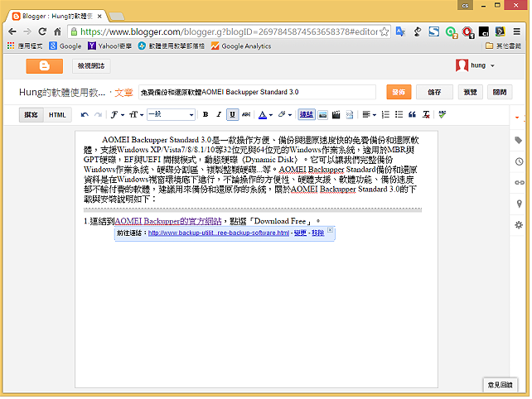Collapse the post settings sidebar arrow
The image size is (532, 399).
517,118
